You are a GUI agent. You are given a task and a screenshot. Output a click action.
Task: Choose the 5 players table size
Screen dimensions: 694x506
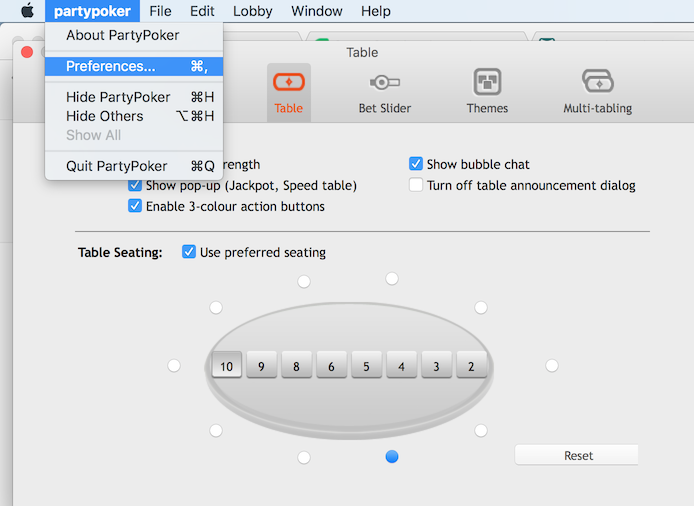[x=366, y=365]
